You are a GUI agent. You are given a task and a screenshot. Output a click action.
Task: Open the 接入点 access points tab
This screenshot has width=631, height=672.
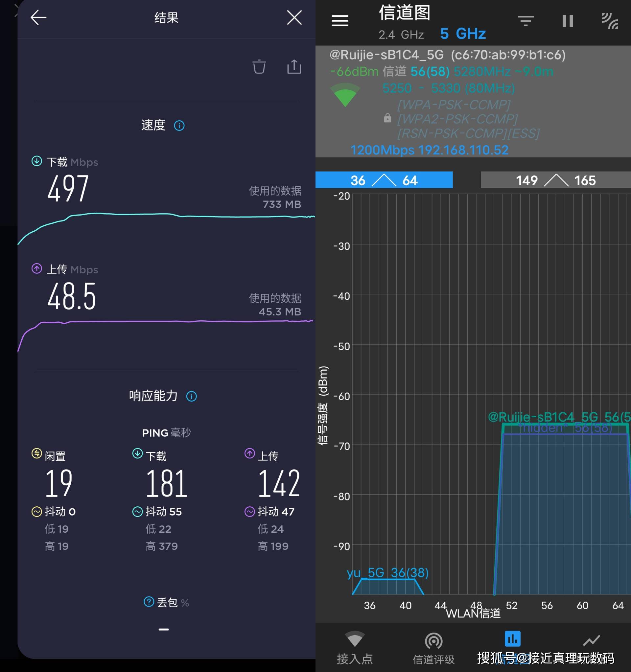355,648
